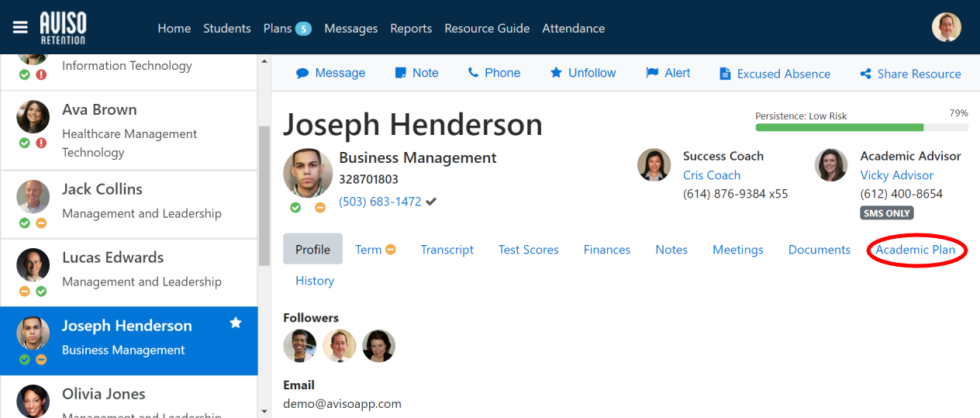Click the Excused Absence document icon
This screenshot has width=980, height=418.
(x=725, y=74)
